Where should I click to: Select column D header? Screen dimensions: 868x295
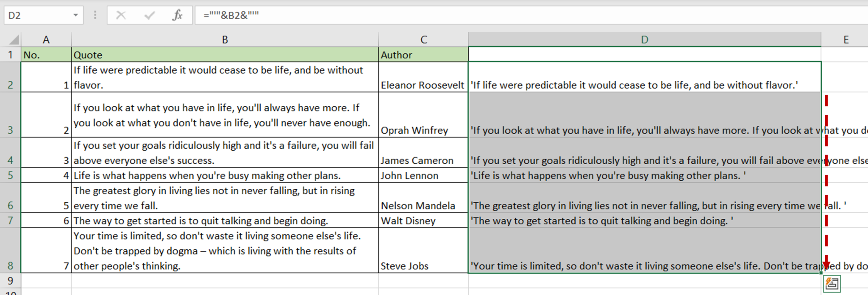[644, 40]
